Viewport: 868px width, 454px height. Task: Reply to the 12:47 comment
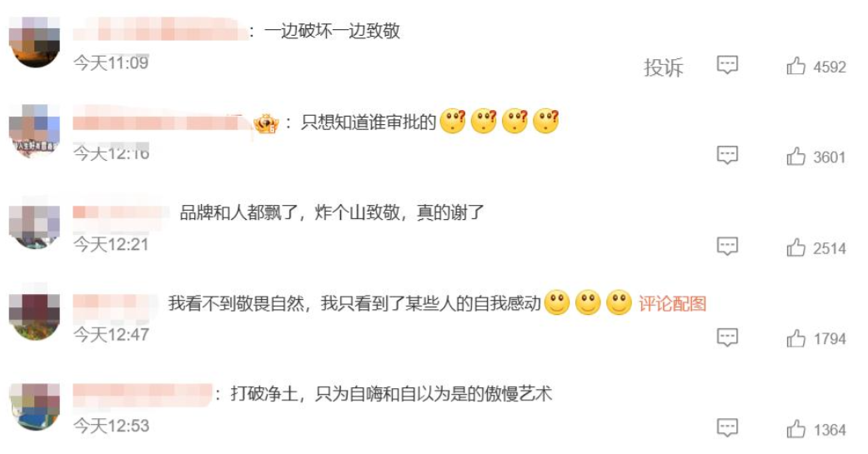(x=727, y=337)
